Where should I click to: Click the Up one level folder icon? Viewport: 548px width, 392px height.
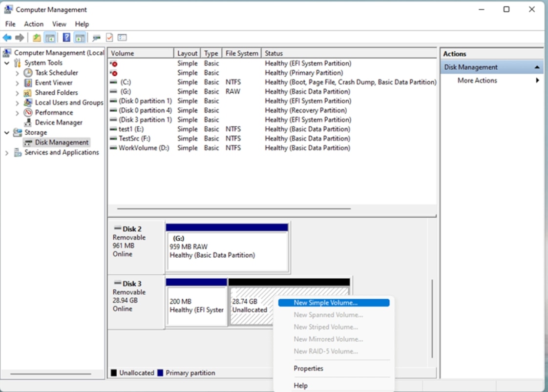pos(37,38)
